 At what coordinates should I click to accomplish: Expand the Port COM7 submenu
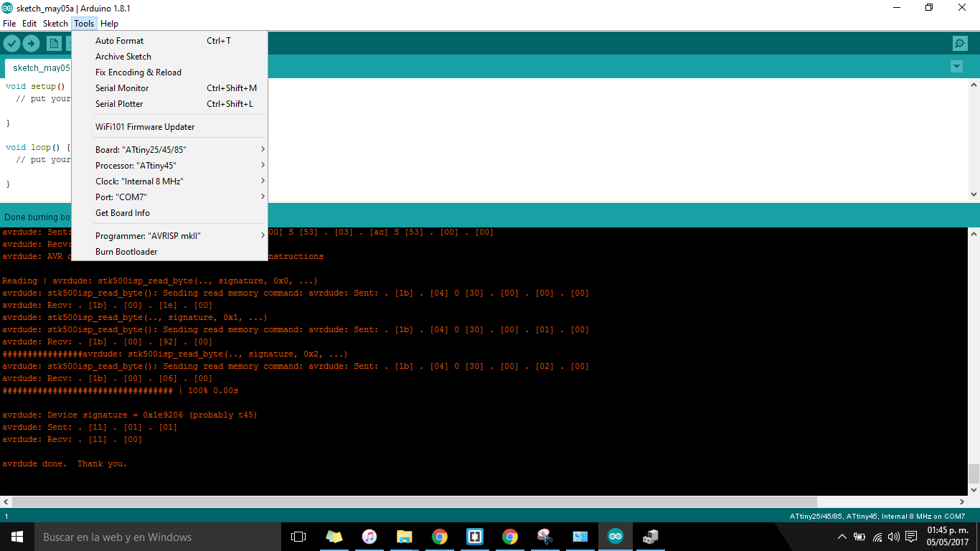169,197
